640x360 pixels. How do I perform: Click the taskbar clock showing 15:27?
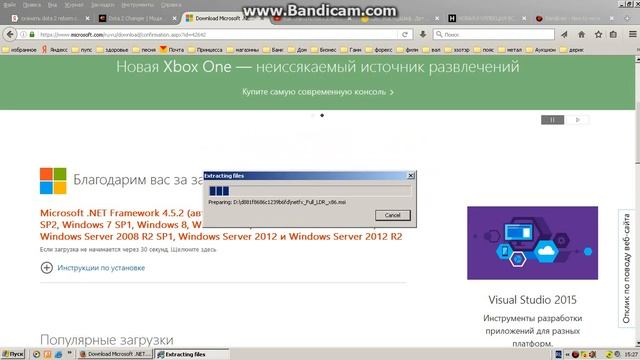coord(631,354)
